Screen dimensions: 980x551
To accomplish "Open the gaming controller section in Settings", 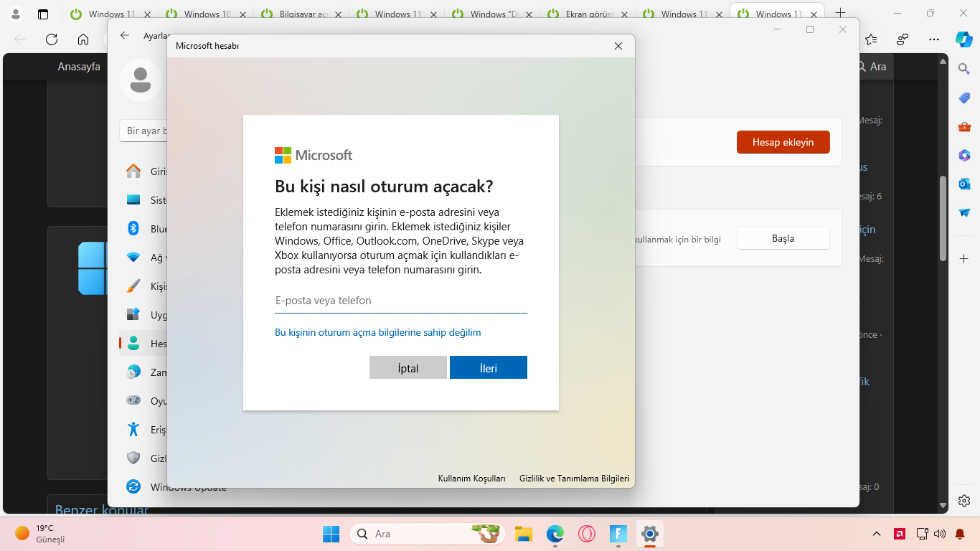I will (143, 401).
